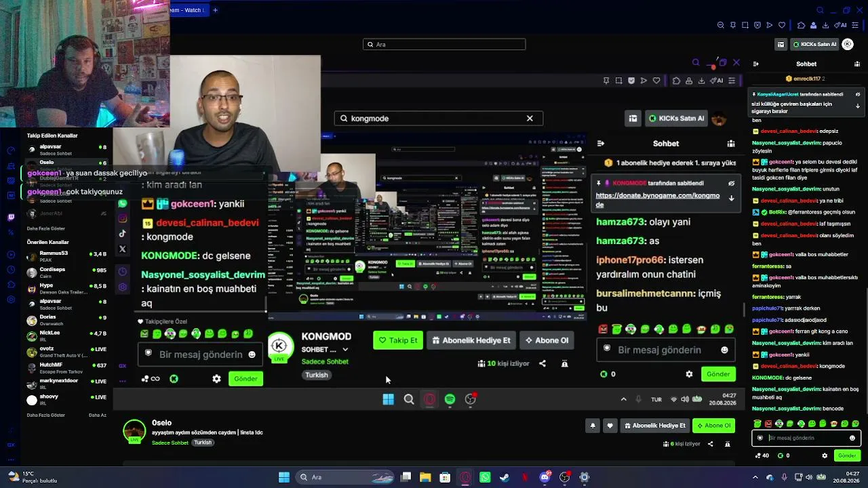Expand the KONGMODE pinned donate message arrow
Viewport: 868px width, 488px height.
point(731,198)
